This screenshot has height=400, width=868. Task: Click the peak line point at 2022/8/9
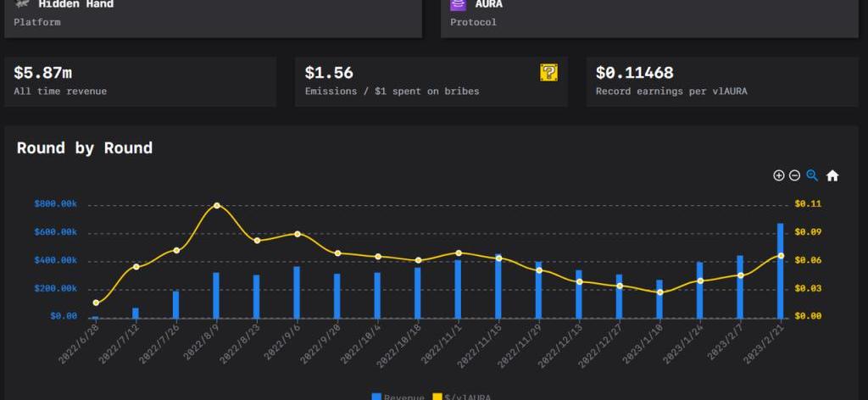click(217, 206)
